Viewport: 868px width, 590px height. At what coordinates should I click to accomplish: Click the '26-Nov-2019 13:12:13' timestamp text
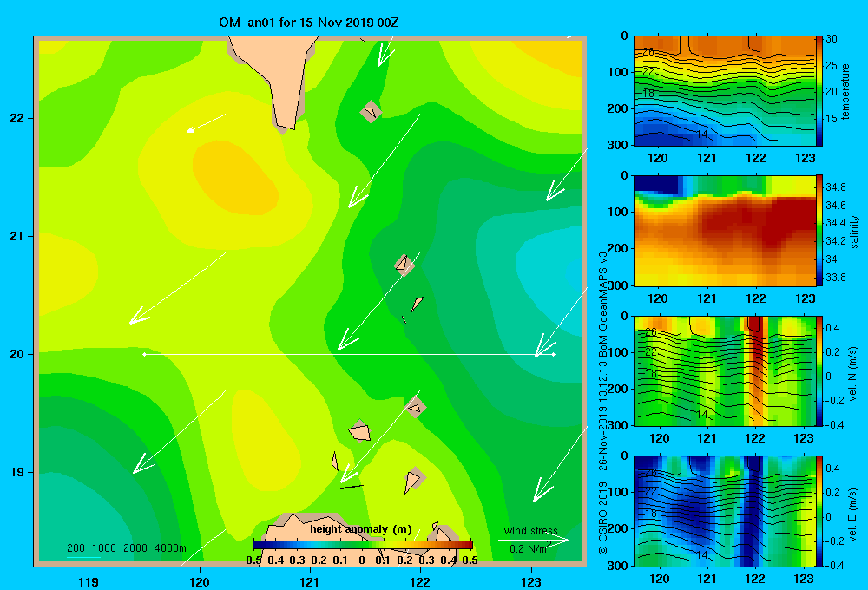(603, 410)
